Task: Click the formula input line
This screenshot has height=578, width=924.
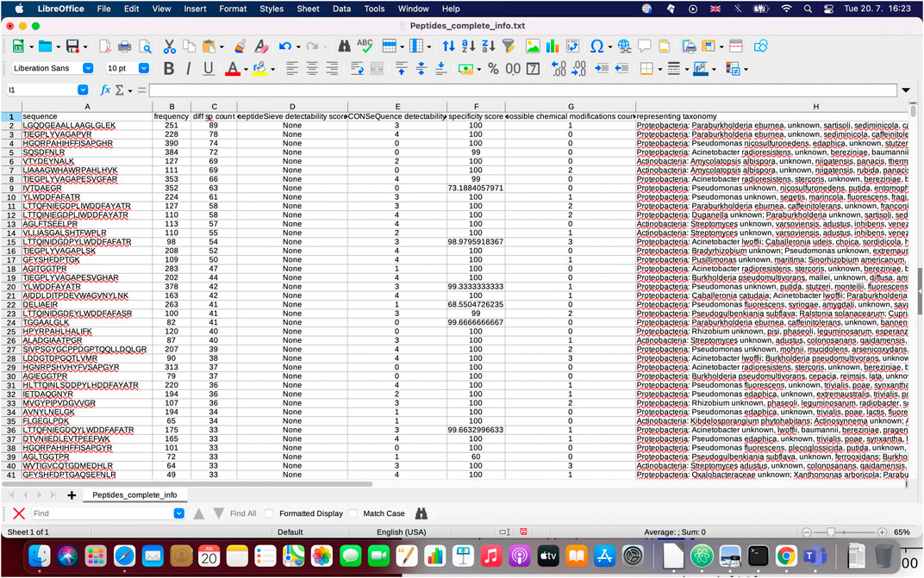Action: point(522,90)
